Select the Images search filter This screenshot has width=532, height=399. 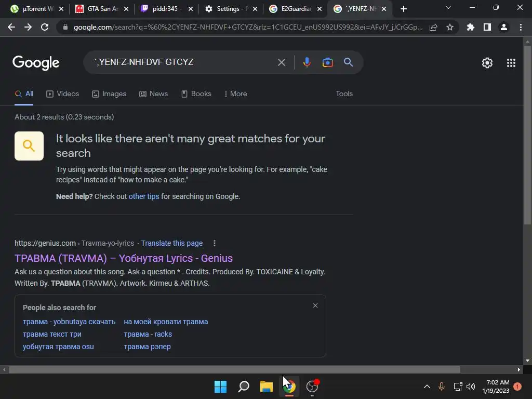click(x=109, y=94)
